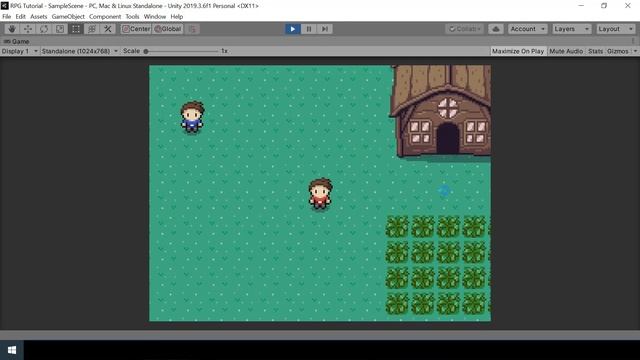Click the red-shirt player character
The height and width of the screenshot is (360, 640).
tap(320, 193)
